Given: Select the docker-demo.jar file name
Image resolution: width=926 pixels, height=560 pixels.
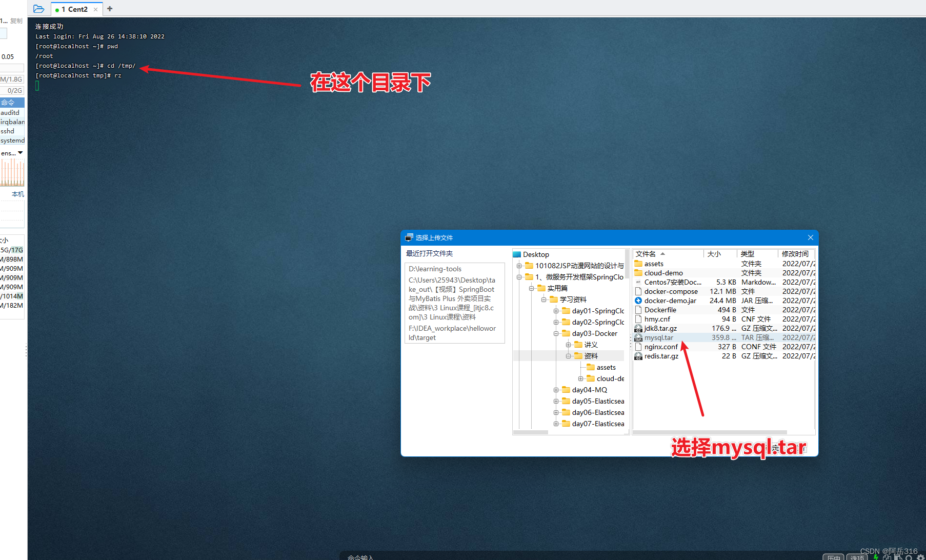Looking at the screenshot, I should pyautogui.click(x=670, y=301).
